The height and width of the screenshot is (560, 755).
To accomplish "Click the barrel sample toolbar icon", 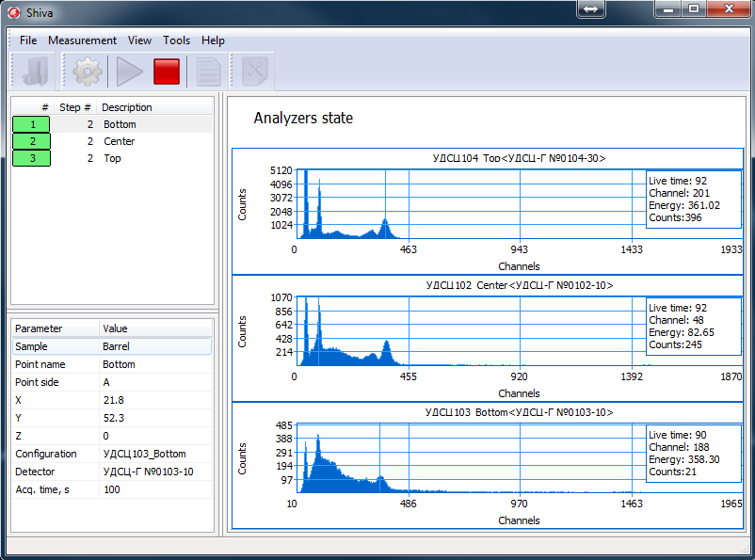I will [36, 72].
